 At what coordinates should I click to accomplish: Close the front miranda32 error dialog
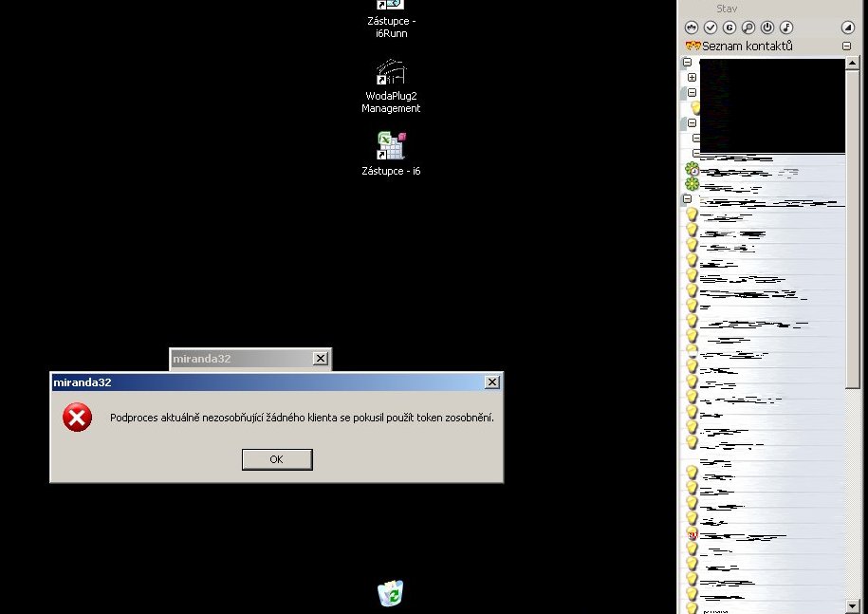492,382
